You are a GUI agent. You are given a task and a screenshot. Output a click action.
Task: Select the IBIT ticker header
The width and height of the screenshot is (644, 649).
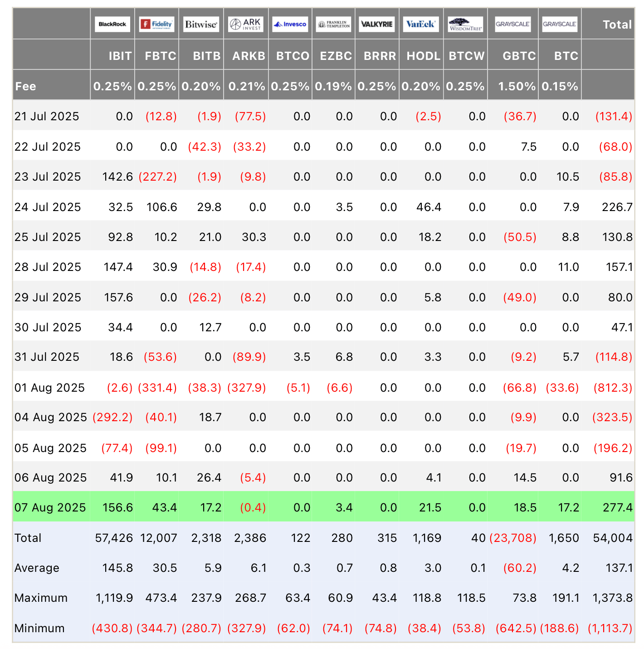point(120,56)
